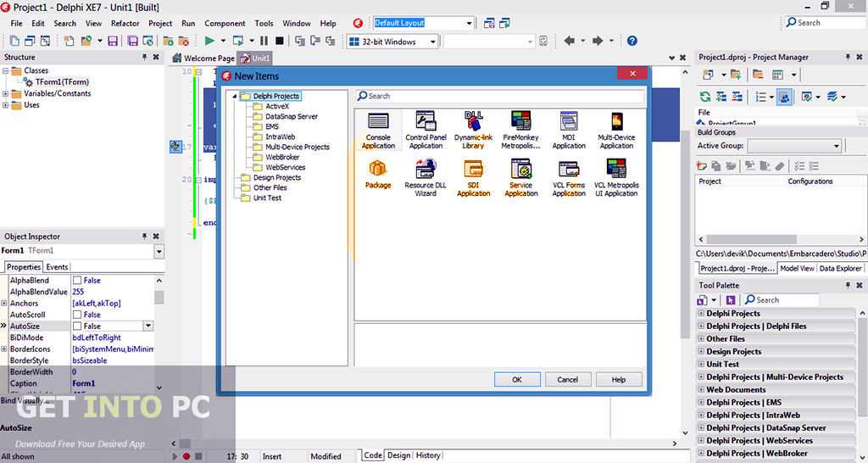Click the Tool Palette search field
Screen dimensions: 868x463
[781, 299]
